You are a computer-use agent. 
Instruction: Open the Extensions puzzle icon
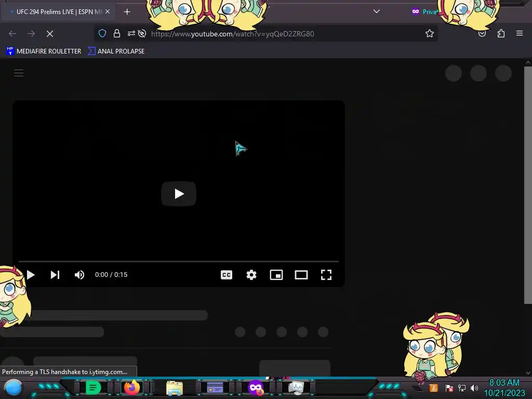501,33
